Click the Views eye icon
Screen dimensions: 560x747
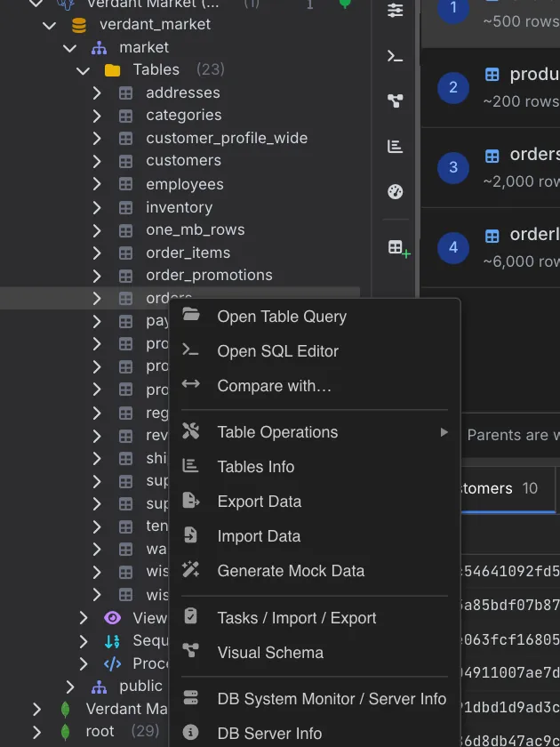point(112,618)
